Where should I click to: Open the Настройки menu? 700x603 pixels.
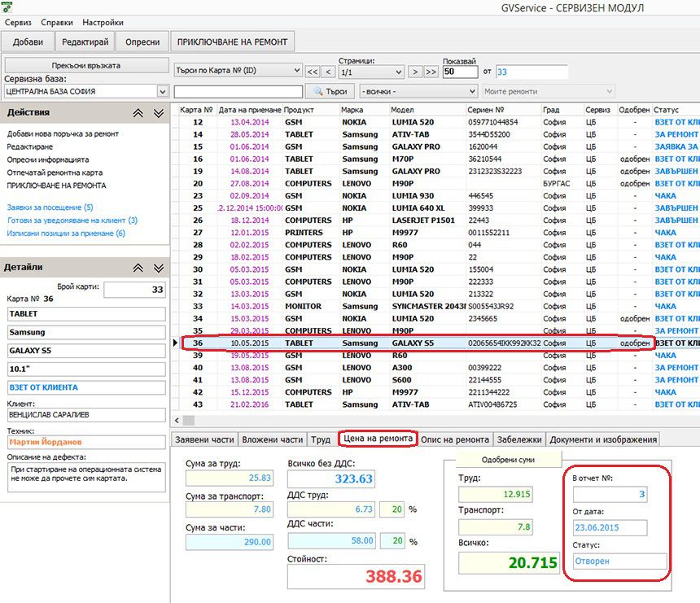click(103, 22)
